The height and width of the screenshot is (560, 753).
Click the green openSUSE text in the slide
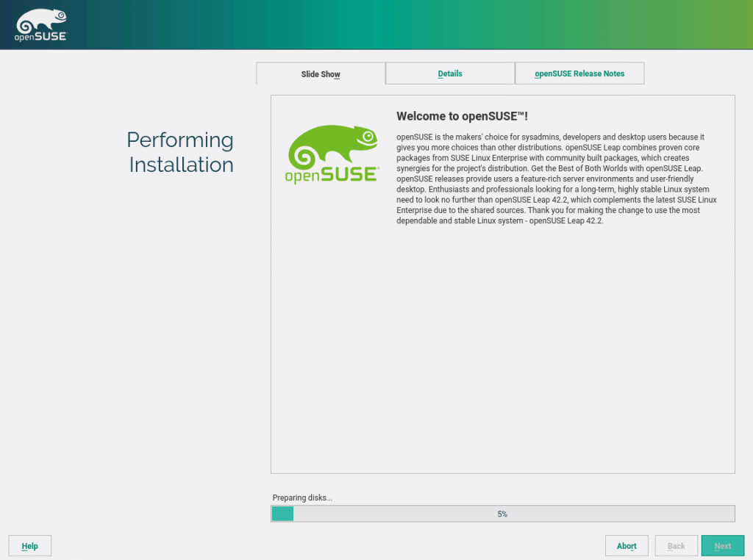tap(329, 178)
